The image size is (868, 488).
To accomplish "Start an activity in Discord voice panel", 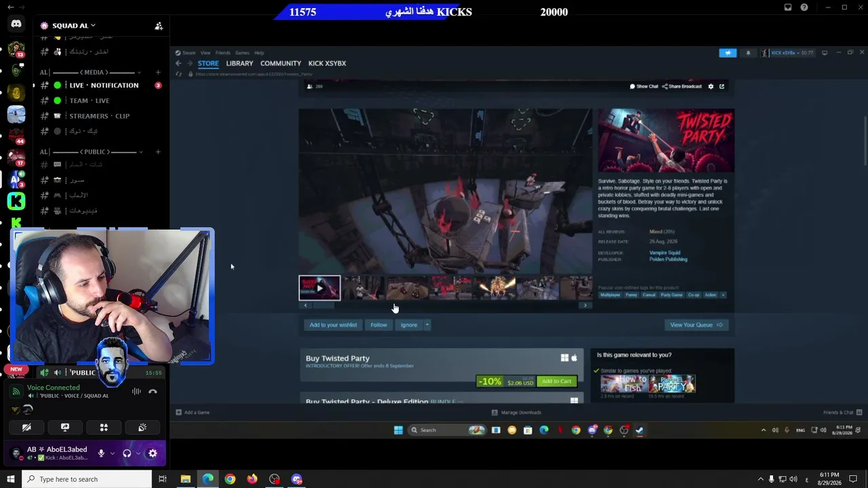I will pyautogui.click(x=104, y=428).
